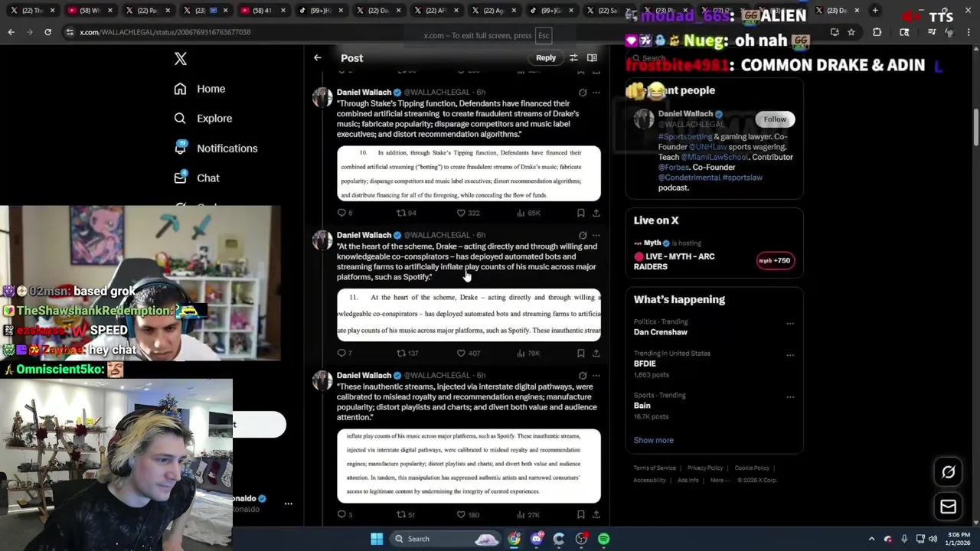Open Terms of Service footer link
Viewport: 980px width, 551px height.
click(x=655, y=468)
